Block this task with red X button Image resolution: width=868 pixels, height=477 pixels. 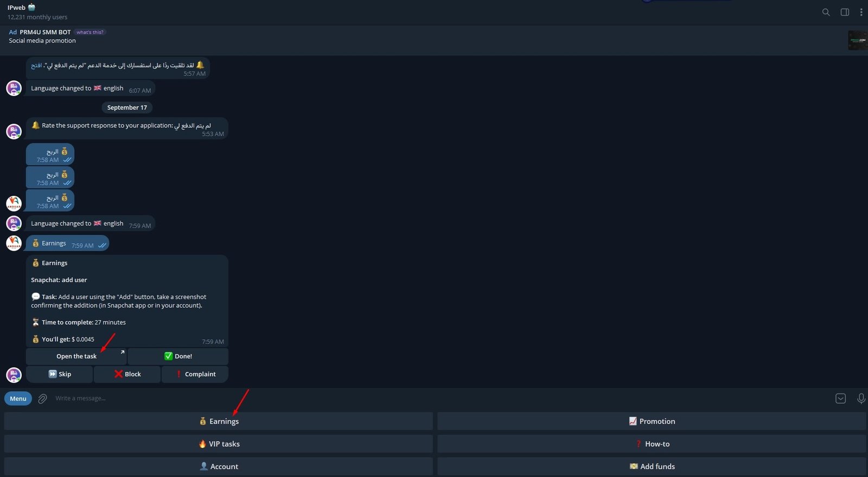[127, 374]
